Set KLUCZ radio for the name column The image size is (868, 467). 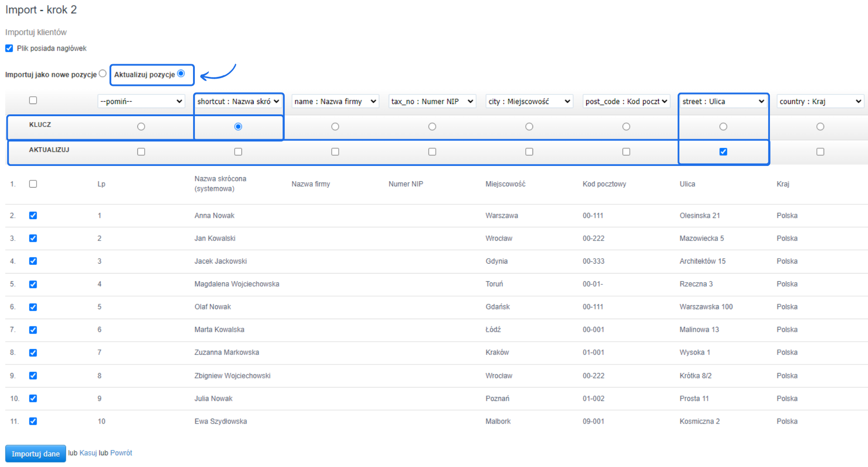tap(335, 127)
